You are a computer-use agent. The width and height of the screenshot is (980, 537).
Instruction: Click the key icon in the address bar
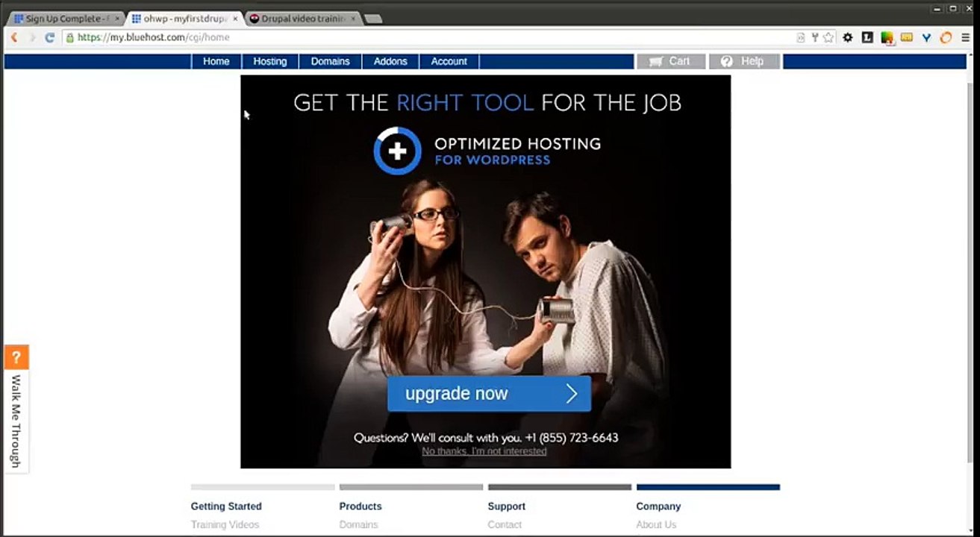click(815, 37)
